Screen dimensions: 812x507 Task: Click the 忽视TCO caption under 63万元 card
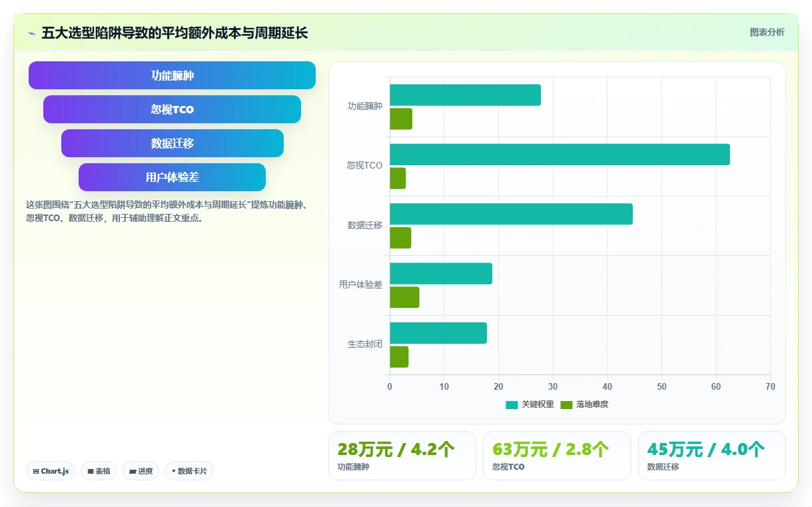pos(508,467)
